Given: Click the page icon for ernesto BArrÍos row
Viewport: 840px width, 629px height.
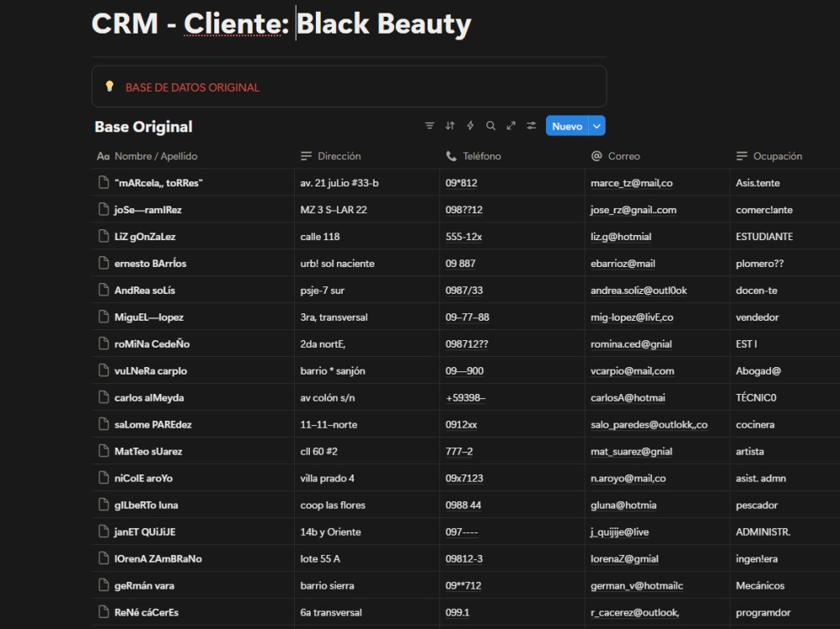Looking at the screenshot, I should (104, 263).
